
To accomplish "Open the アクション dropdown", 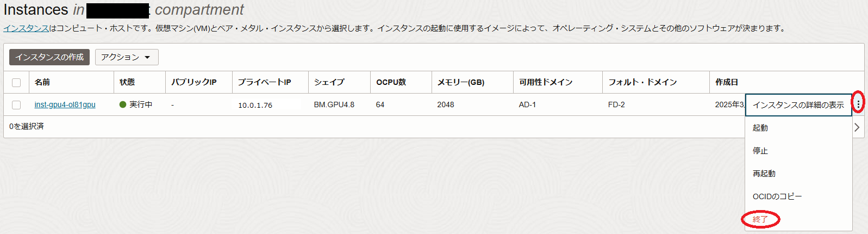I will click(x=126, y=57).
